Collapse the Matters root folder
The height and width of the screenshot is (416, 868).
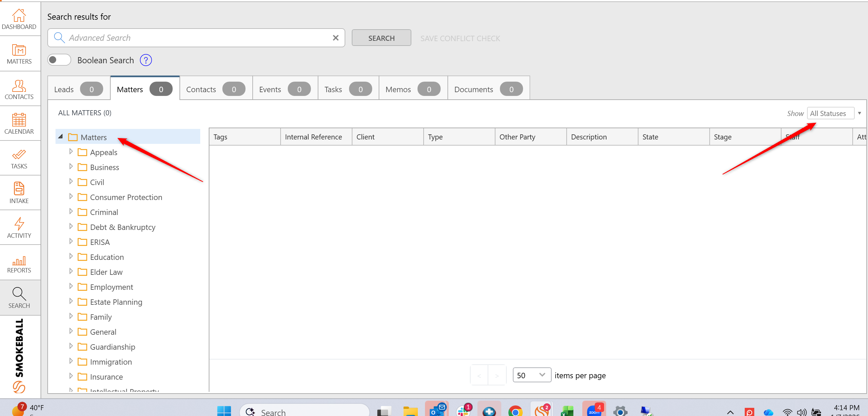click(61, 136)
